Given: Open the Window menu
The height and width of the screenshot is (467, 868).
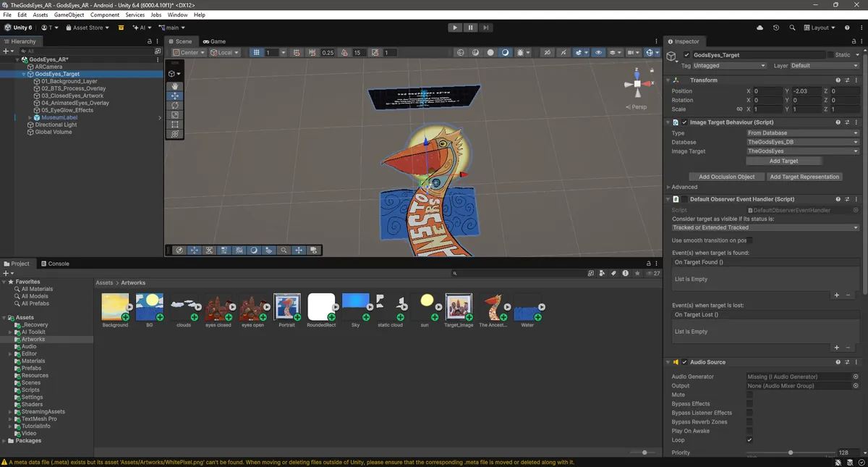Looking at the screenshot, I should 177,14.
